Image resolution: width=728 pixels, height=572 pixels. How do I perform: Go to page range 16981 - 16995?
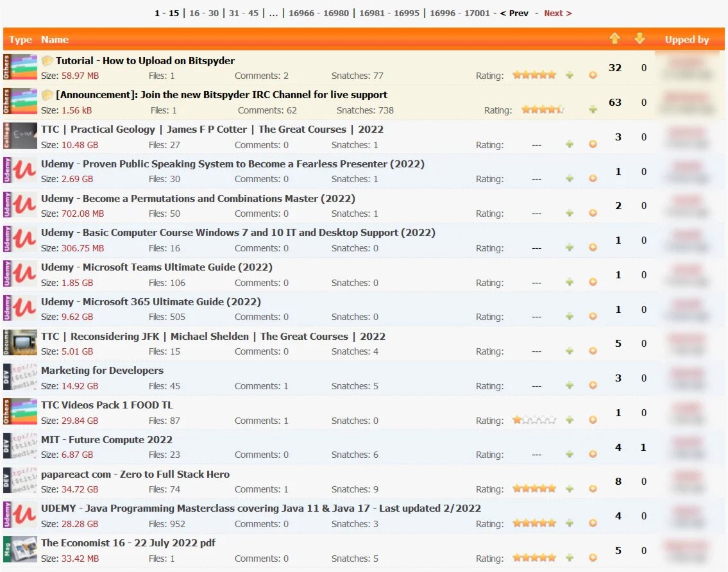(x=389, y=13)
